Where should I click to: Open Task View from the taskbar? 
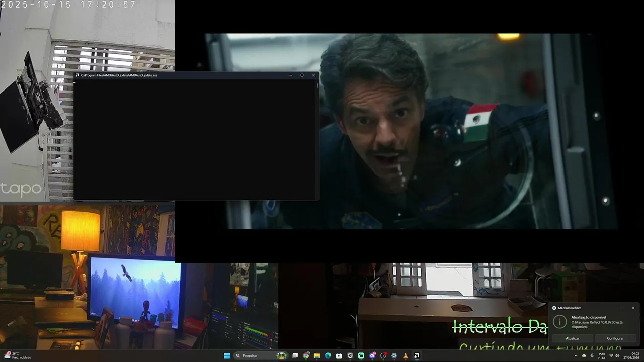point(295,356)
